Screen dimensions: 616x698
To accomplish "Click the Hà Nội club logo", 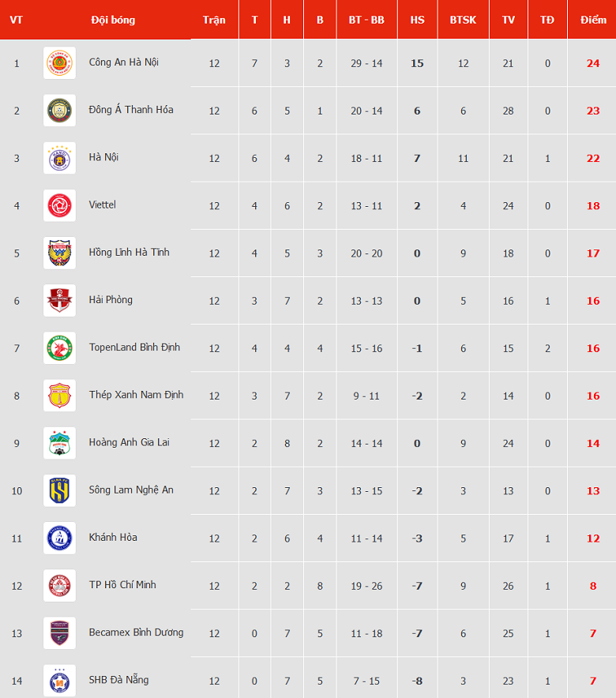I will [x=59, y=158].
